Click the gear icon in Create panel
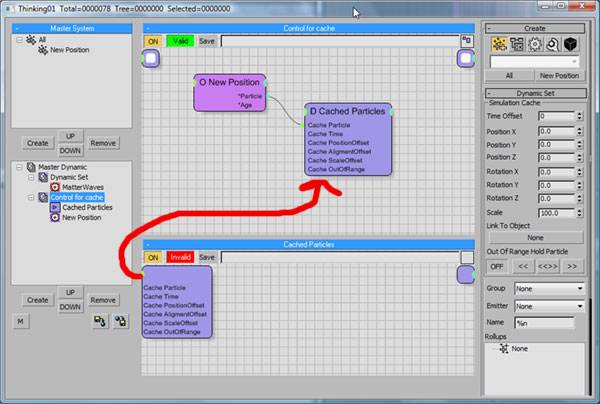Screen dimensions: 600x404 pyautogui.click(x=534, y=44)
